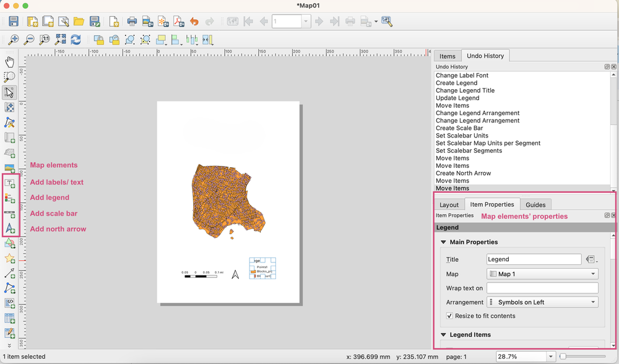The width and height of the screenshot is (619, 364).
Task: Select Create Scale Bar in undo history
Action: 459,128
